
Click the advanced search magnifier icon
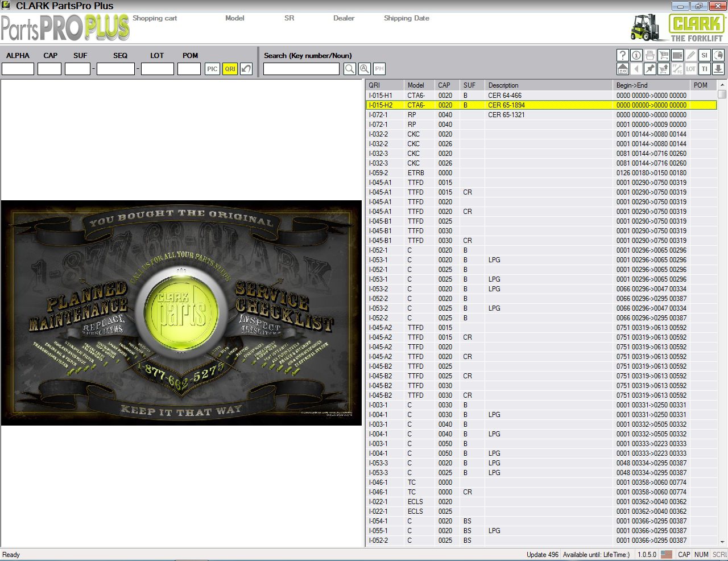pos(365,69)
